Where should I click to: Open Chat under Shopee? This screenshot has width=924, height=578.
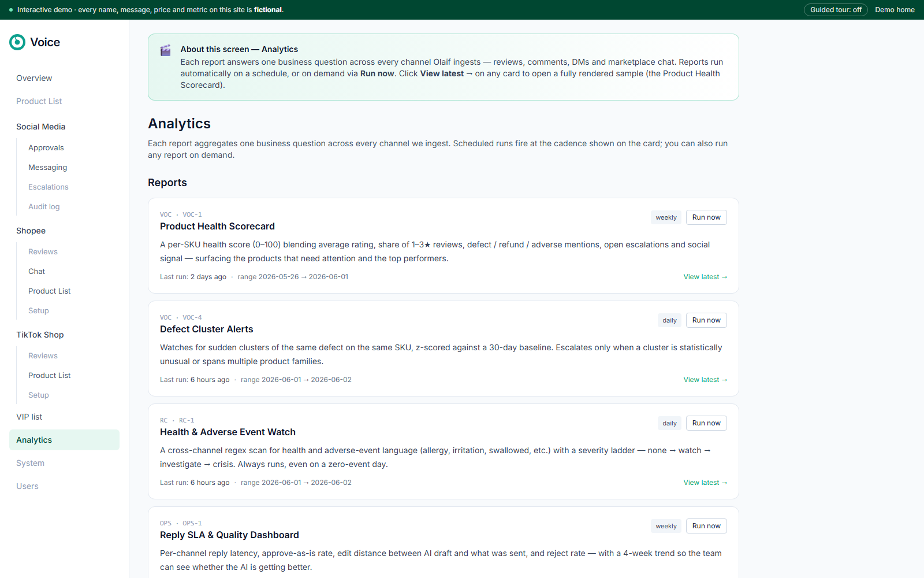coord(36,272)
